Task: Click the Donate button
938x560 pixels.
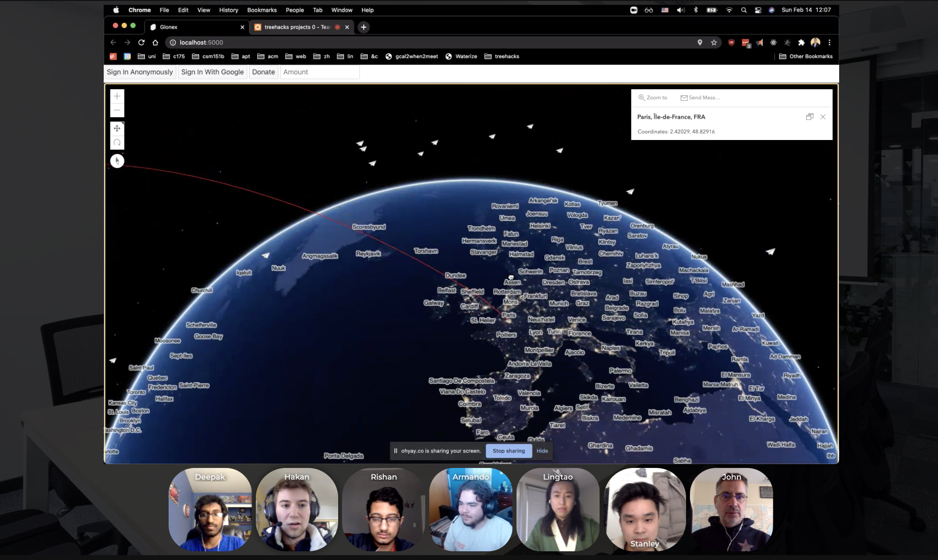Action: coord(264,72)
